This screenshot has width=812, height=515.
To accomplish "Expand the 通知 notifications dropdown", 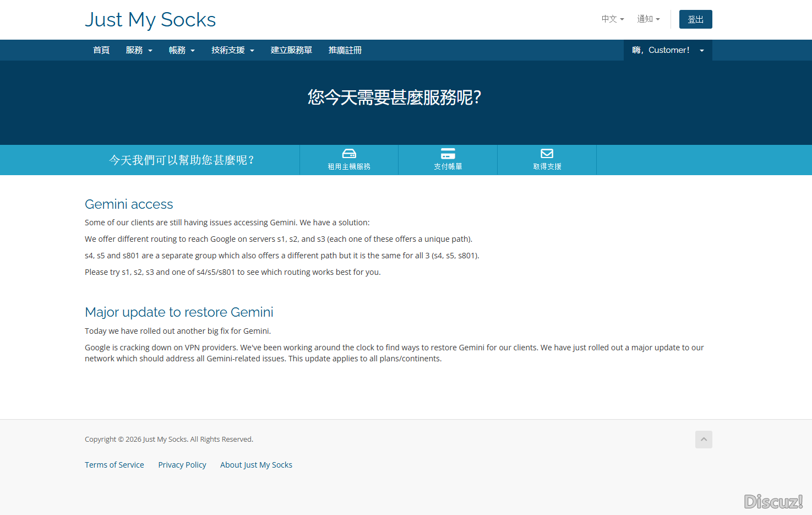I will click(648, 19).
